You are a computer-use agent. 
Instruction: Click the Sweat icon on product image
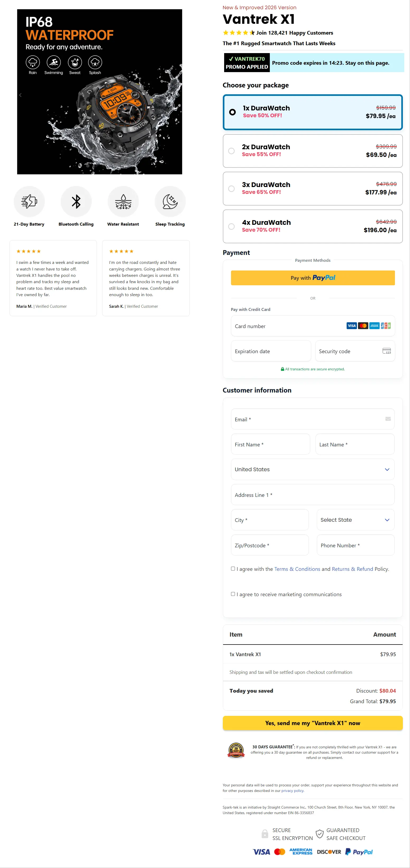point(75,62)
